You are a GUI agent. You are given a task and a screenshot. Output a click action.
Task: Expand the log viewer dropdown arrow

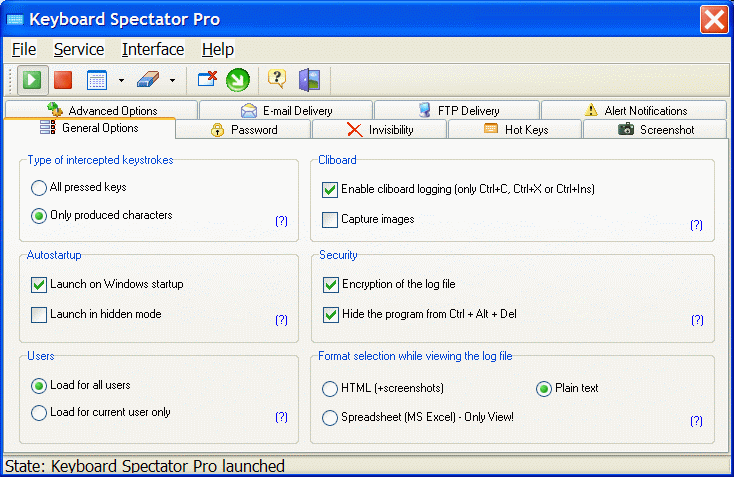[121, 81]
